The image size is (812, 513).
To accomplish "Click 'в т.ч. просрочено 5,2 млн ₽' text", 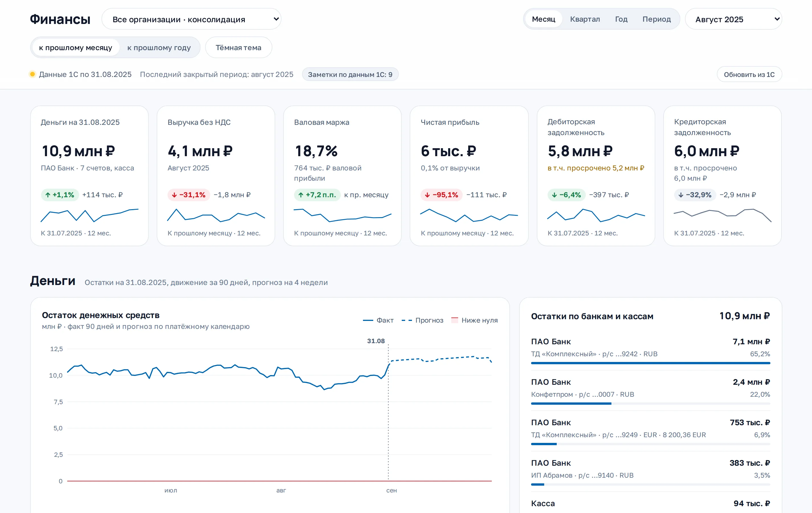I will 596,168.
